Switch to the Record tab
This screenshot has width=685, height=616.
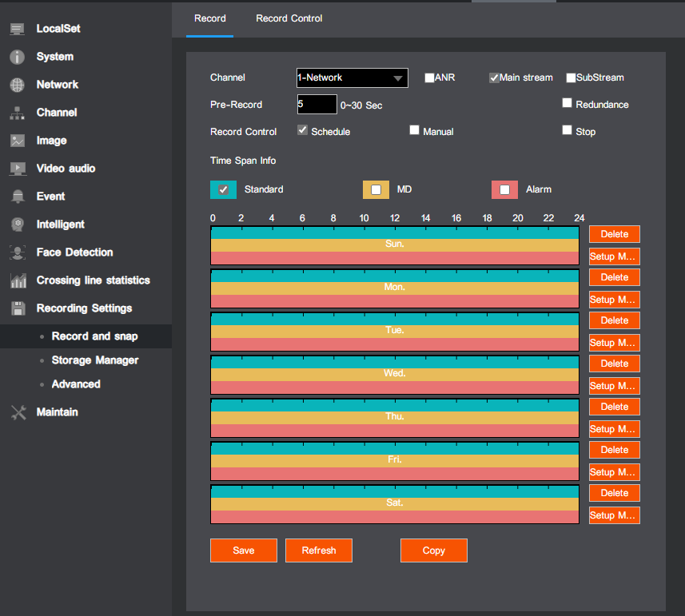209,18
